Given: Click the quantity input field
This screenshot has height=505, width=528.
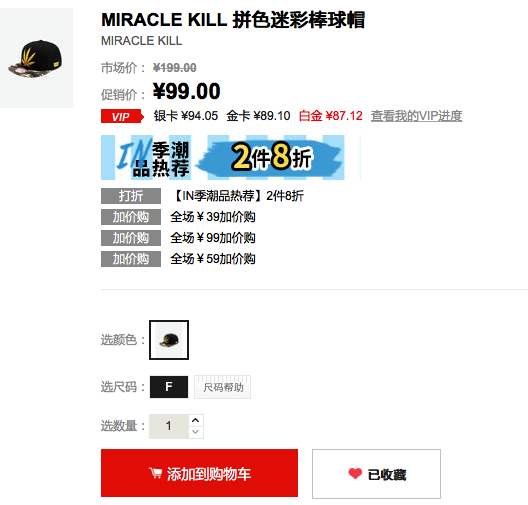Looking at the screenshot, I should (169, 426).
